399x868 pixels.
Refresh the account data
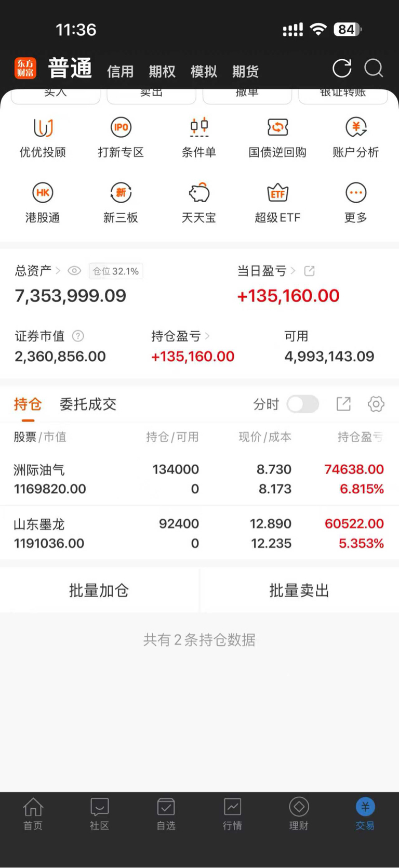[342, 68]
